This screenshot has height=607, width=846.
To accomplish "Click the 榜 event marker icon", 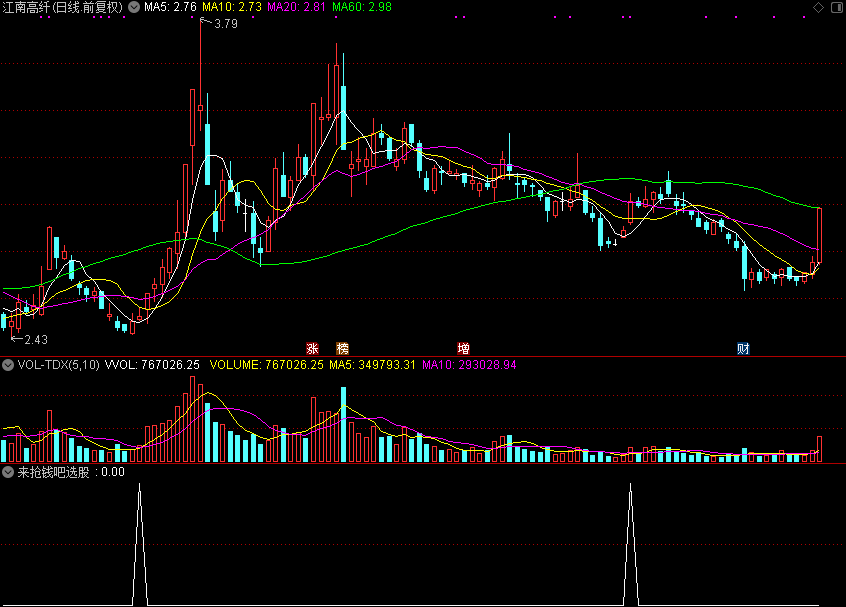I will pyautogui.click(x=344, y=348).
